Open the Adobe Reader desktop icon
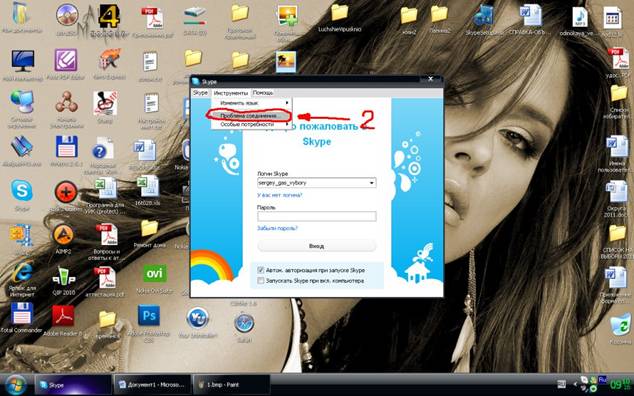 pos(63,316)
